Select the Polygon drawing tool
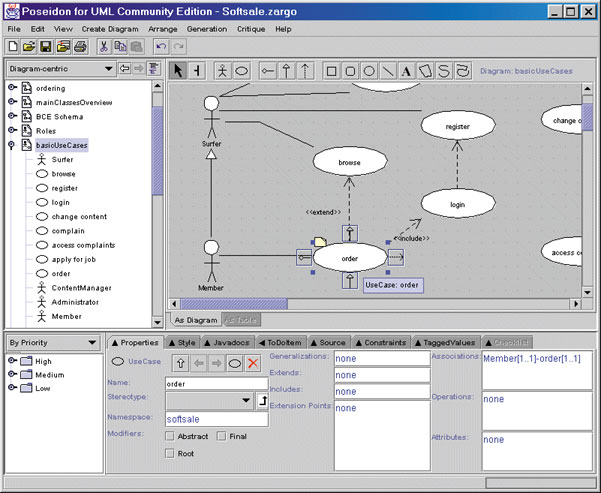Screen dimensions: 601x493 pyautogui.click(x=425, y=71)
